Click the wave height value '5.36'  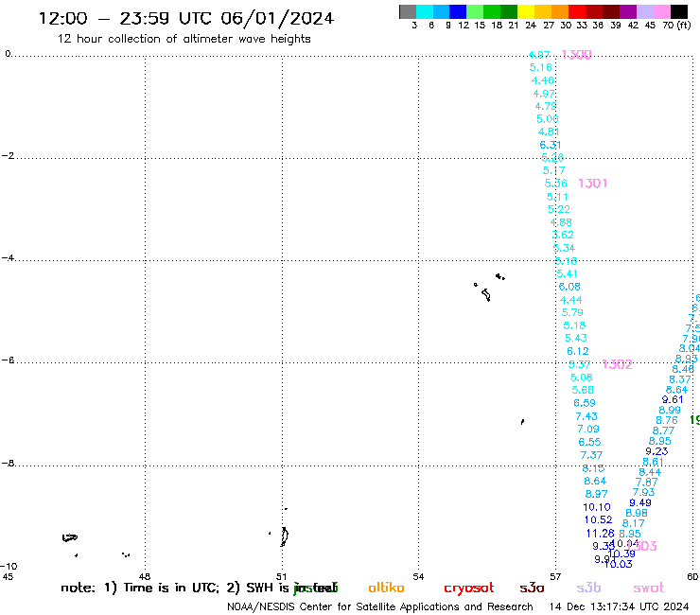(556, 184)
